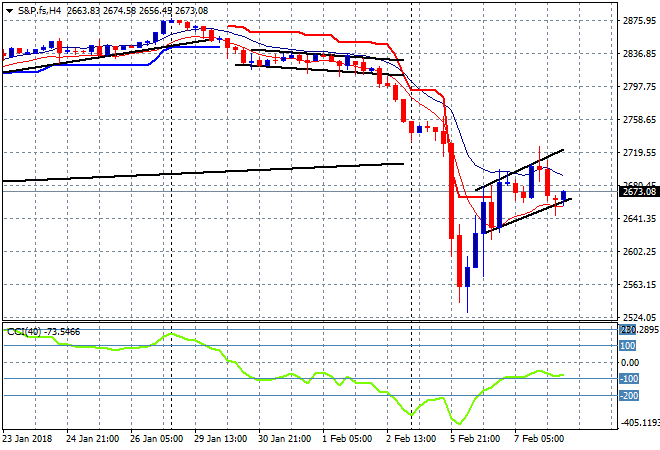Click price scale label 2602.25

639,251
